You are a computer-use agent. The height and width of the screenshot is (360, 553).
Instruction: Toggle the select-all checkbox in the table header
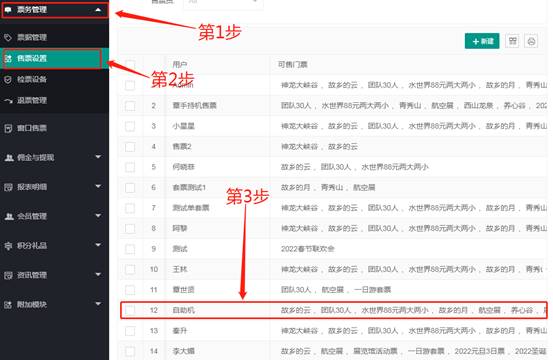(130, 65)
